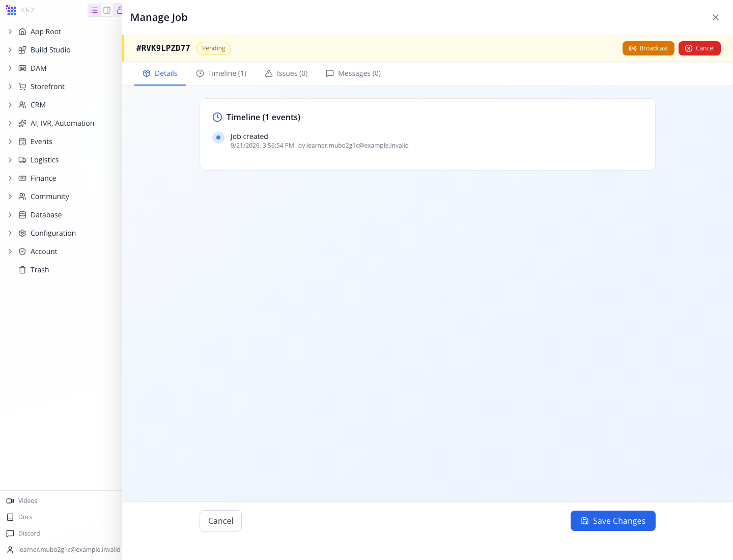Click the book icon beside Docs
The height and width of the screenshot is (560, 733).
(10, 517)
